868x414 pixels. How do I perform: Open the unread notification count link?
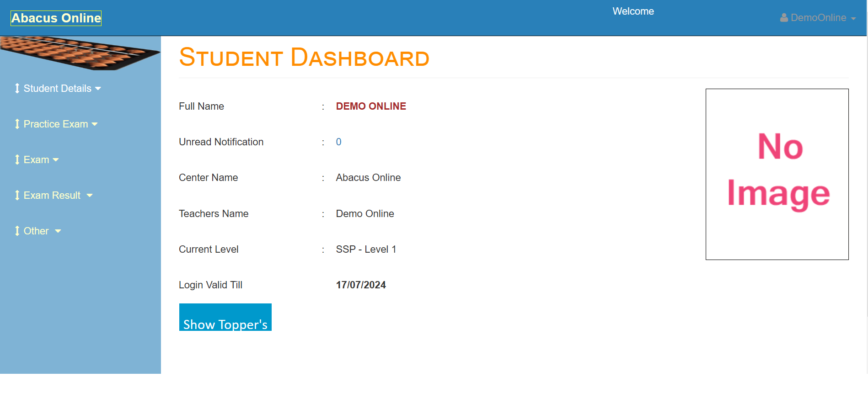pyautogui.click(x=338, y=142)
